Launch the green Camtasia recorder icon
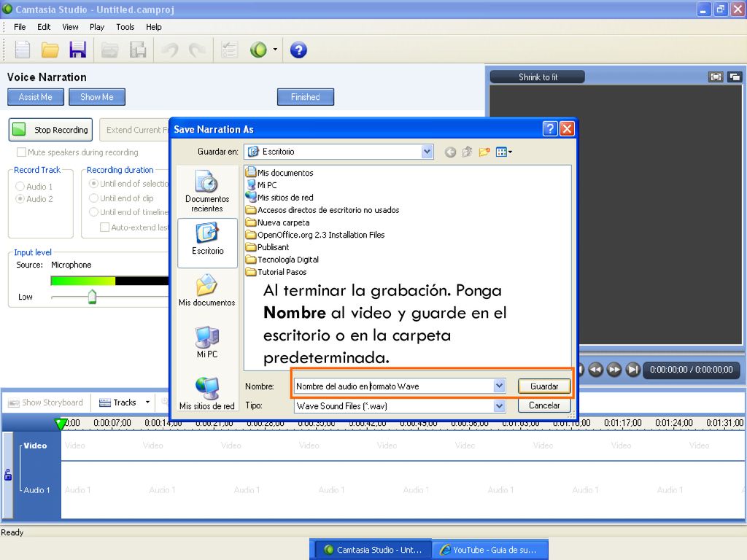 (259, 50)
